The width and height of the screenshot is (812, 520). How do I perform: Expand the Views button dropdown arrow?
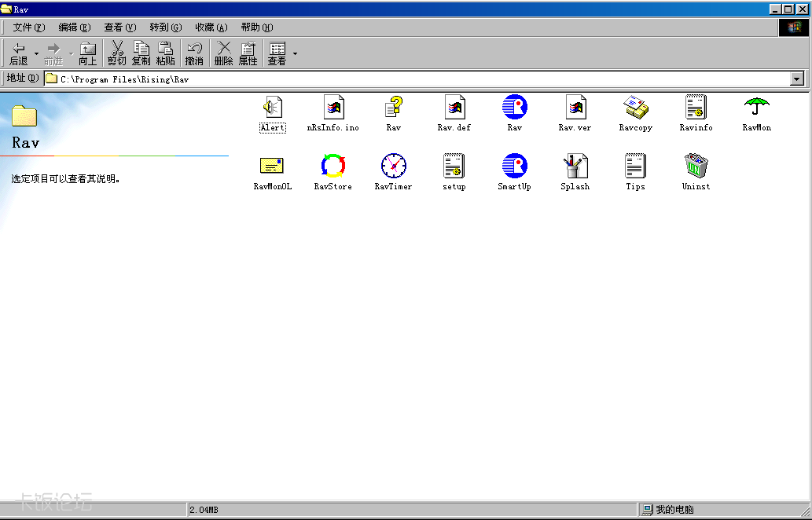pyautogui.click(x=296, y=54)
